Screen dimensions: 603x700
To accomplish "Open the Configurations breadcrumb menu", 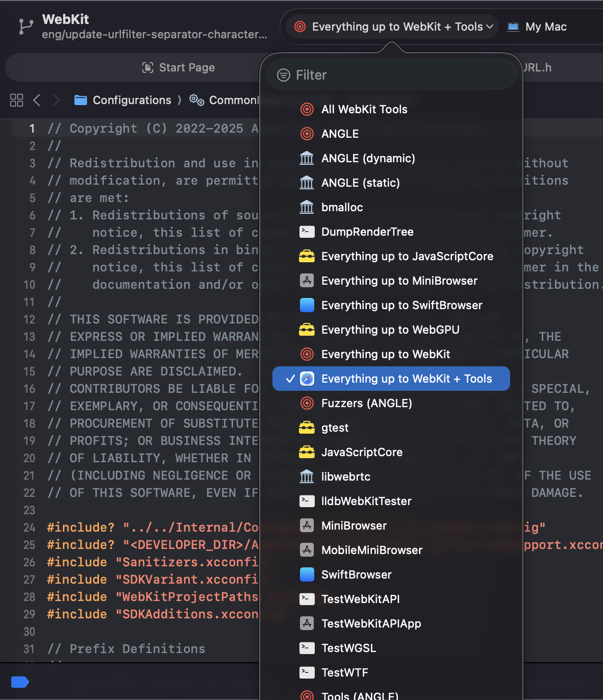I will point(132,100).
